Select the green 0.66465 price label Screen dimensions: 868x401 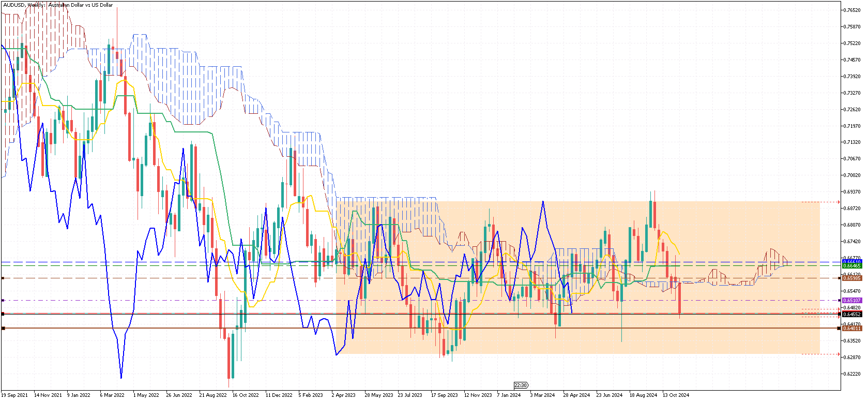coord(852,265)
